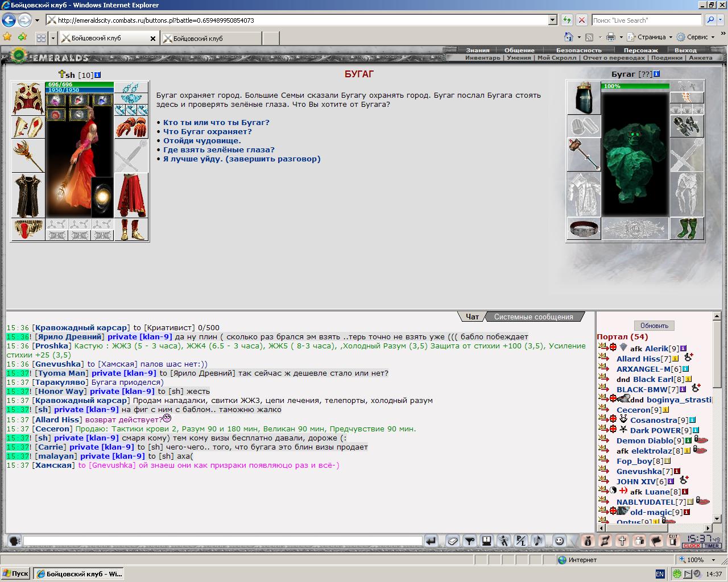
Task: Click the red boots slot of sh
Action: [131, 230]
